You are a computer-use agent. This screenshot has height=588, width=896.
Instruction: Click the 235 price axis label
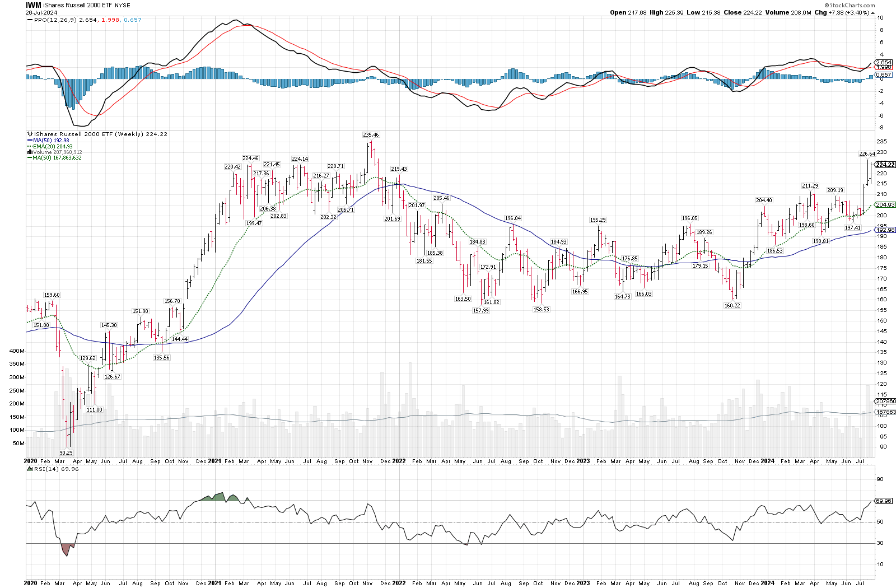[881, 142]
